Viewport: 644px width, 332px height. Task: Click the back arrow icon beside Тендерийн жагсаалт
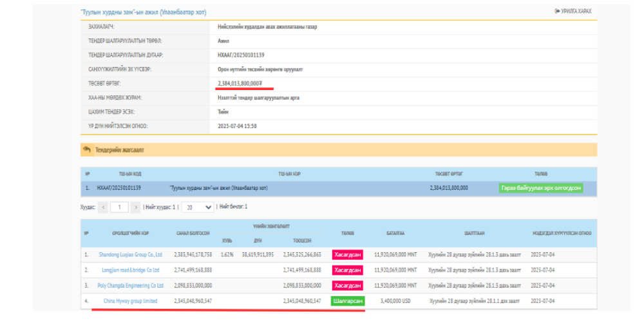coord(87,149)
